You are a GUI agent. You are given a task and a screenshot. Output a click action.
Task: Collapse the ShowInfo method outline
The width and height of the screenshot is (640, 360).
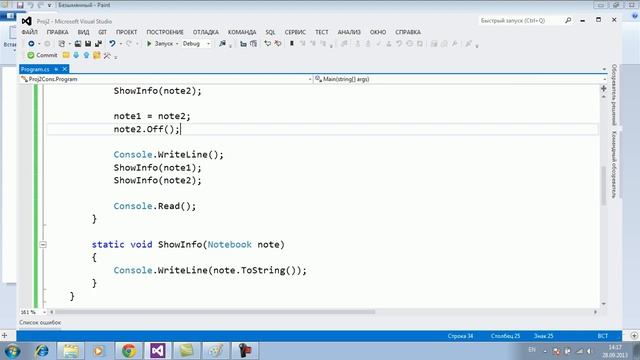point(43,244)
